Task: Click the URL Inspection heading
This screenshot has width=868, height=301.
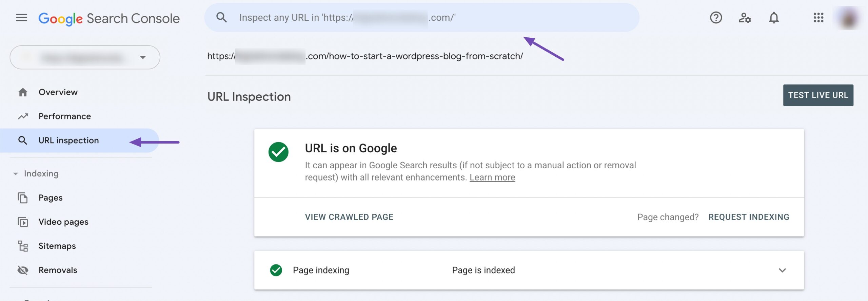Action: (x=249, y=97)
